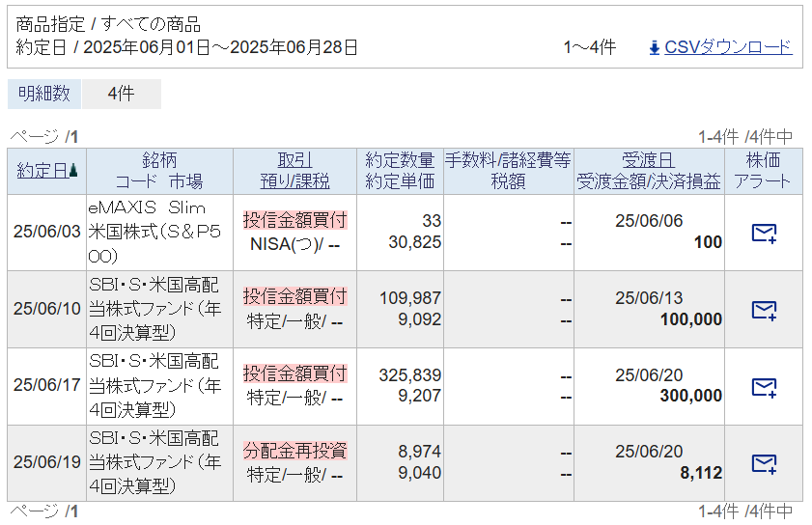Sort by 預り/課税 header link
The height and width of the screenshot is (525, 812).
tap(294, 181)
